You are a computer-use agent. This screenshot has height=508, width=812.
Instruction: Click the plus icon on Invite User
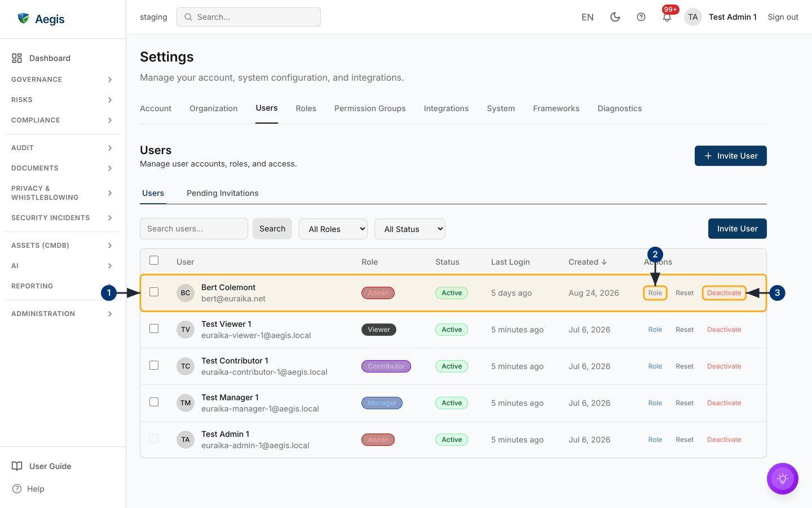708,156
